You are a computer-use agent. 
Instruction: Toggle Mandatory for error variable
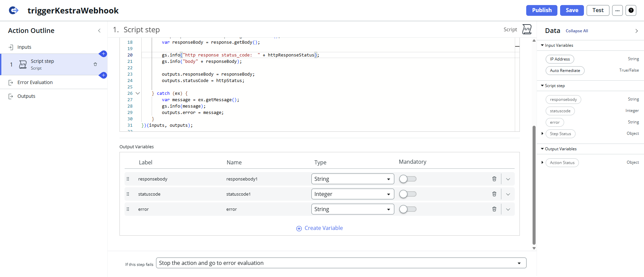408,209
